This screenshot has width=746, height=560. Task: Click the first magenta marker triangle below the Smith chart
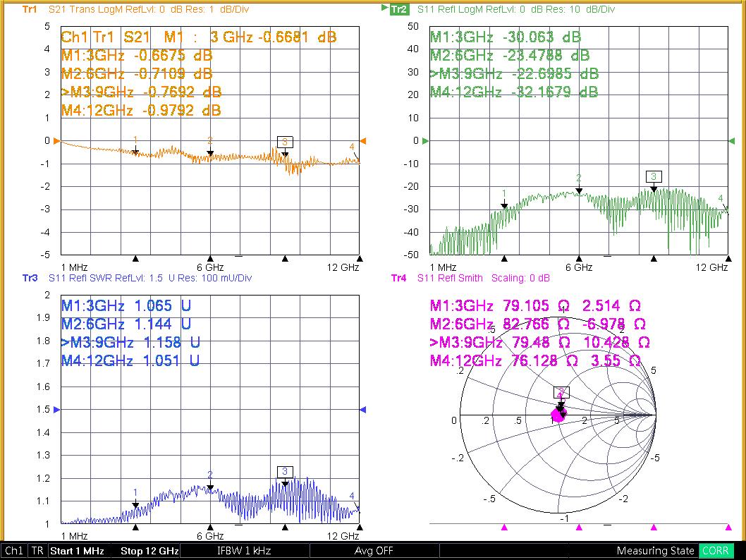click(504, 527)
